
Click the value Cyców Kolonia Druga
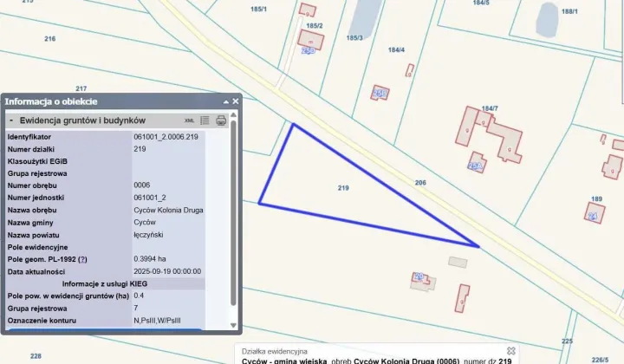168,210
